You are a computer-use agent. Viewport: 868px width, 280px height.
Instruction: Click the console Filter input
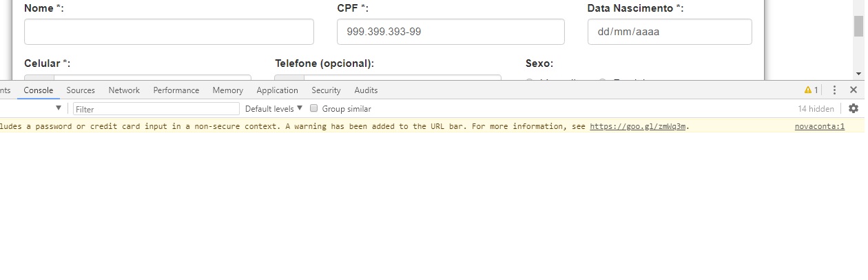coord(156,109)
